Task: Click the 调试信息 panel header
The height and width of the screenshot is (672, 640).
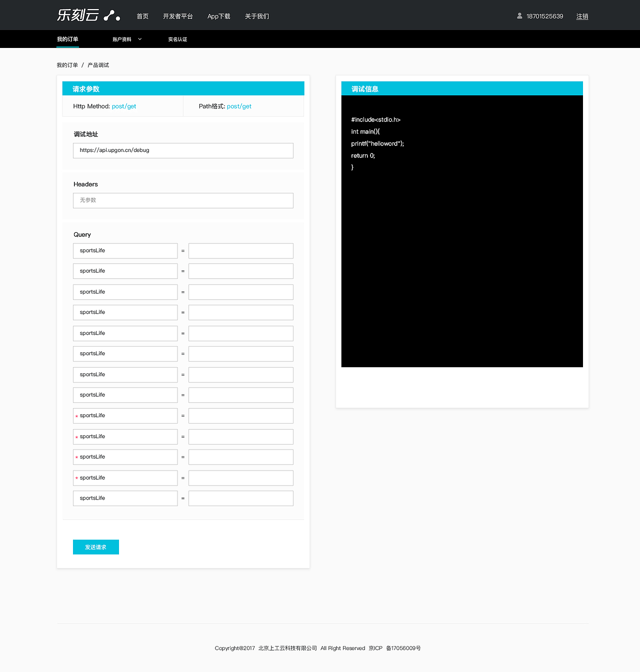Action: tap(462, 88)
